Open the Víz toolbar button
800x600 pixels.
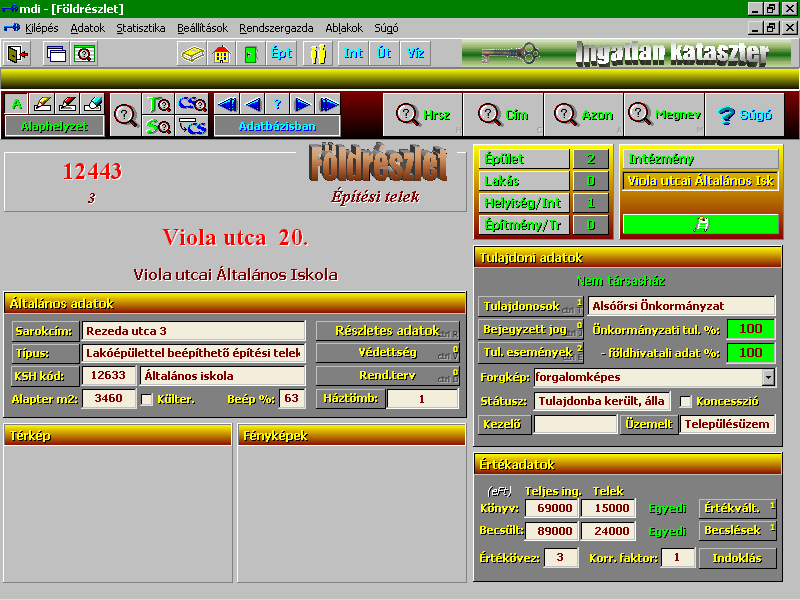tap(416, 54)
